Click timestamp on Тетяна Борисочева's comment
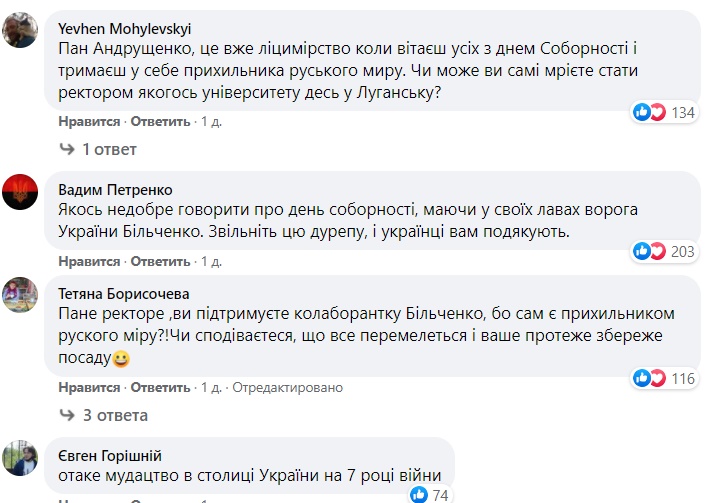 (x=211, y=387)
